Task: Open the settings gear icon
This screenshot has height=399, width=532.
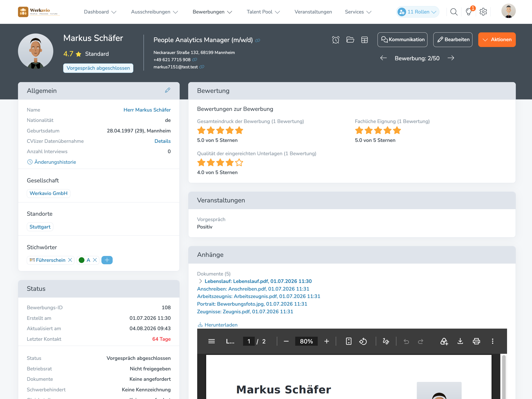Action: [x=483, y=12]
